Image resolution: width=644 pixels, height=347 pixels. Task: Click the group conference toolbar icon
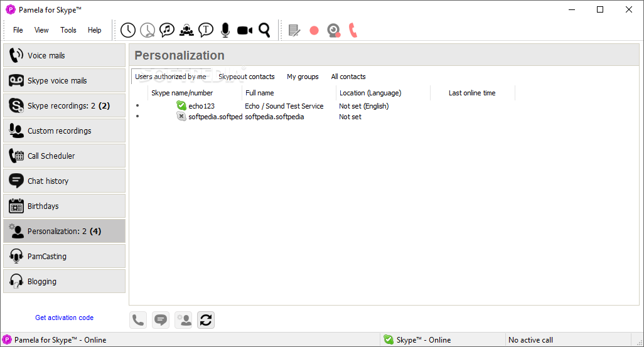(x=186, y=30)
